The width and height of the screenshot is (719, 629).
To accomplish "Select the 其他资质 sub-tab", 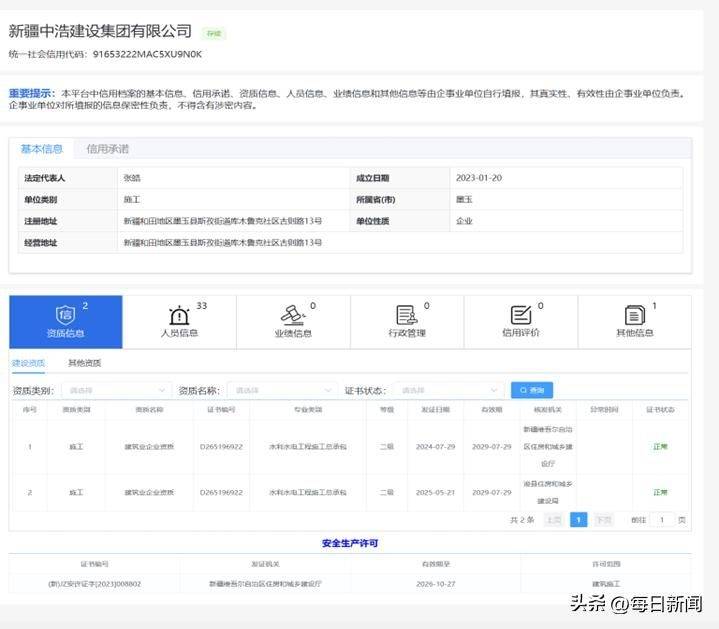I will pyautogui.click(x=84, y=363).
